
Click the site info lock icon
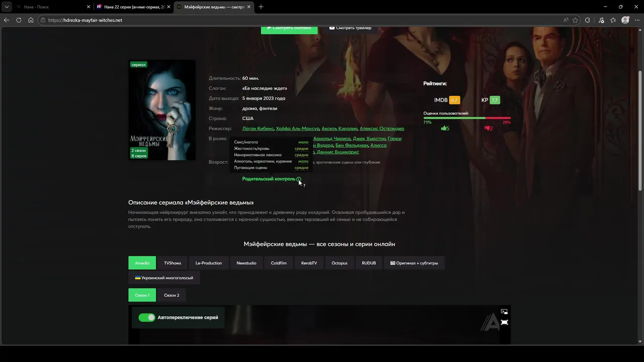point(43,20)
